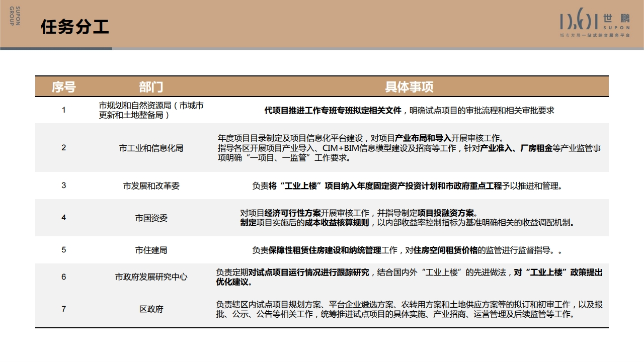Click 市规划和自然资源局 department cell
The image size is (644, 362).
pyautogui.click(x=151, y=110)
